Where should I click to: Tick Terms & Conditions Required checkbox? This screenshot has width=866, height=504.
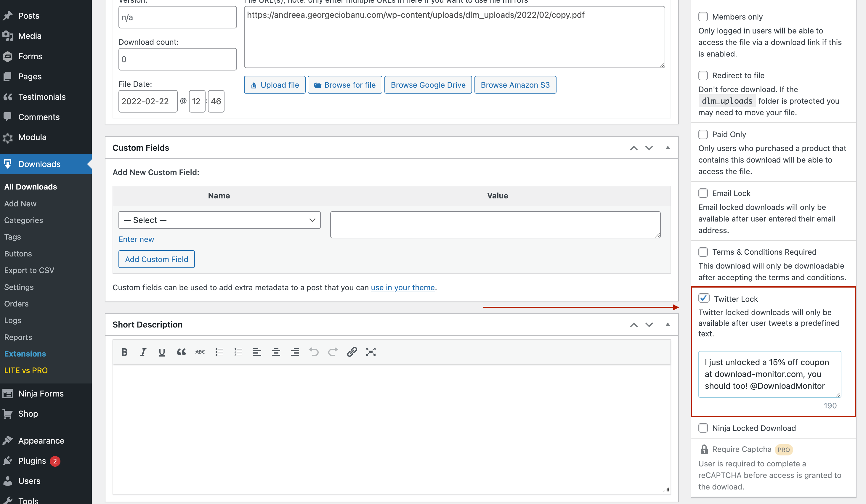pyautogui.click(x=703, y=252)
